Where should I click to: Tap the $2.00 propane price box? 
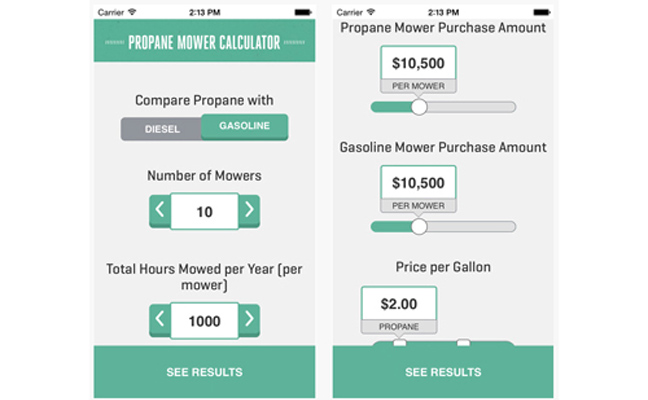coord(398,303)
